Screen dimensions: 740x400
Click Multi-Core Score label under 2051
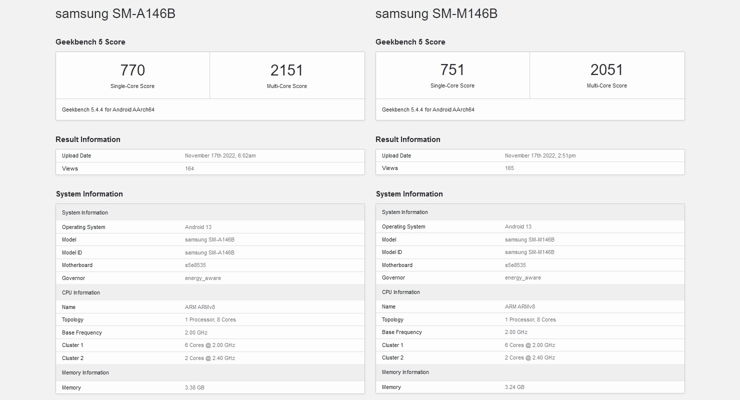[606, 86]
